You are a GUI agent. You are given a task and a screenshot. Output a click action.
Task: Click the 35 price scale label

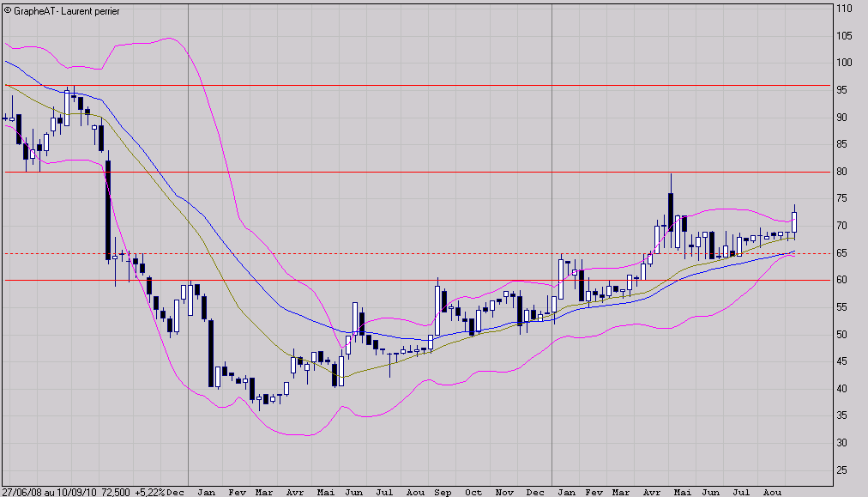[x=841, y=415]
